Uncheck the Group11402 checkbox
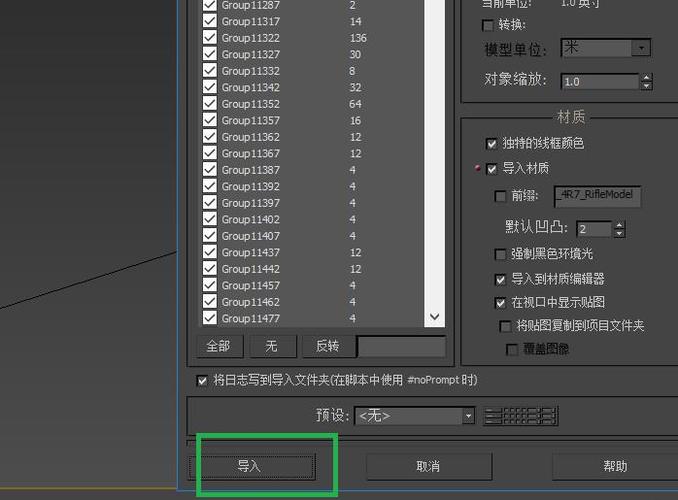This screenshot has height=500, width=678. click(210, 219)
